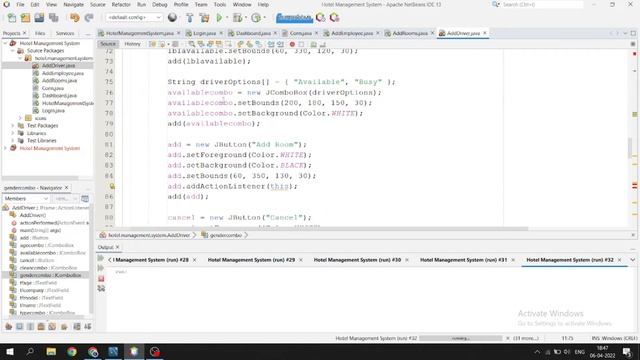This screenshot has height=360, width=640.
Task: Open Google Chrome from the taskbar
Action: 72,351
